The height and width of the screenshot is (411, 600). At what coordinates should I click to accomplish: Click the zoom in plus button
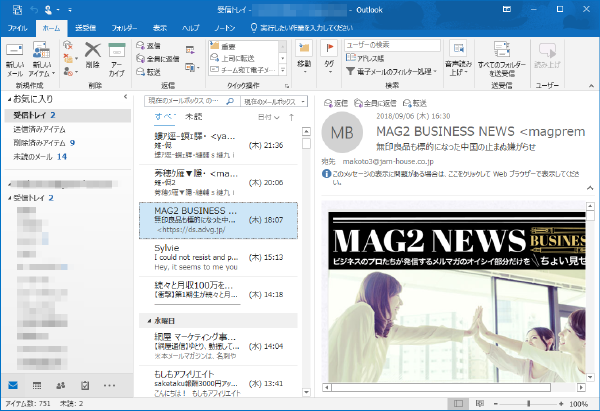[561, 403]
